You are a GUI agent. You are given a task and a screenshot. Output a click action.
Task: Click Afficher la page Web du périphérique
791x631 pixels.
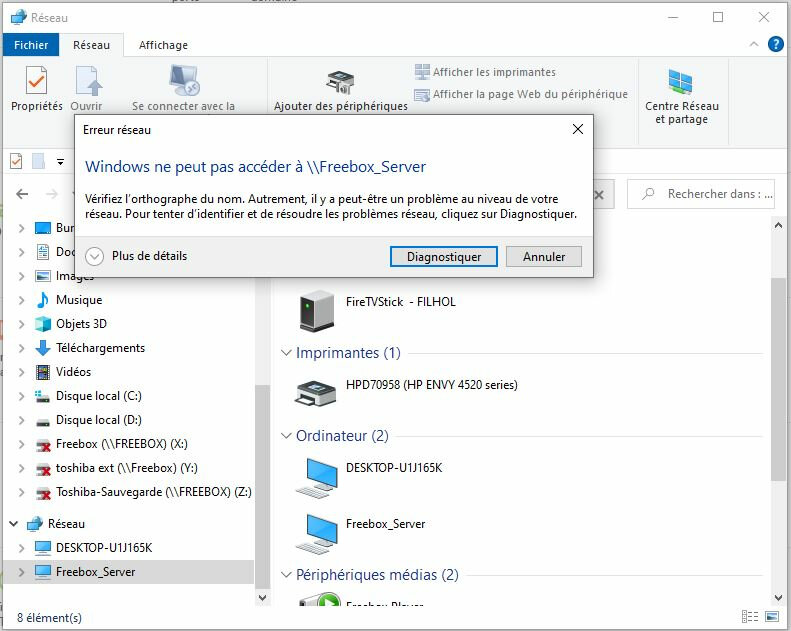coord(521,94)
